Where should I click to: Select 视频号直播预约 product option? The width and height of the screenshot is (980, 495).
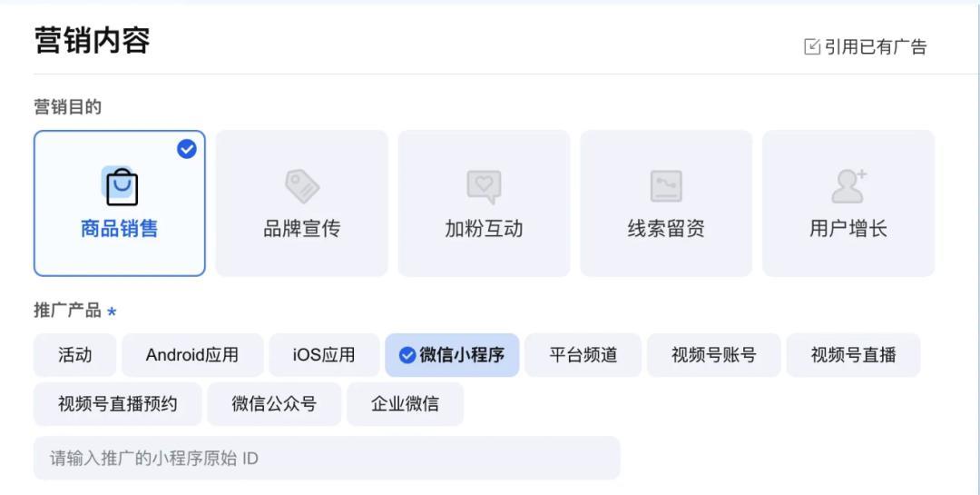click(117, 404)
